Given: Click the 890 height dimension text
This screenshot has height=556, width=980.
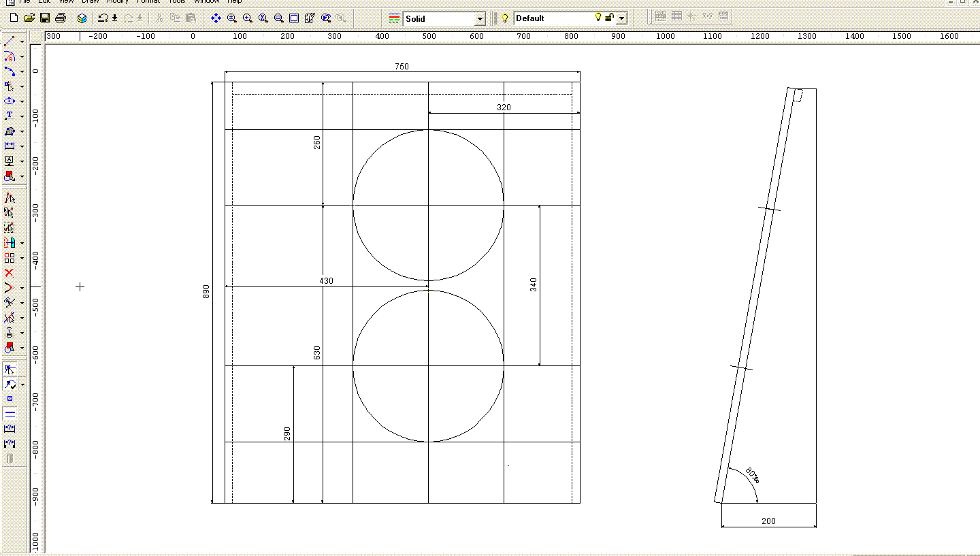Looking at the screenshot, I should 207,291.
